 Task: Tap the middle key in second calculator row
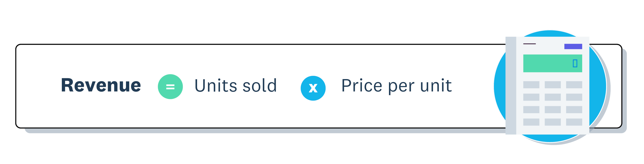point(552,97)
